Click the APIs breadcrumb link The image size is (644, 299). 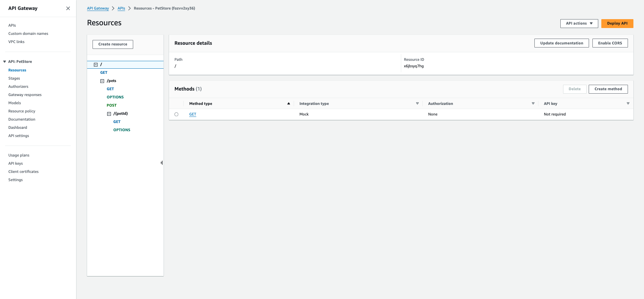[x=121, y=8]
